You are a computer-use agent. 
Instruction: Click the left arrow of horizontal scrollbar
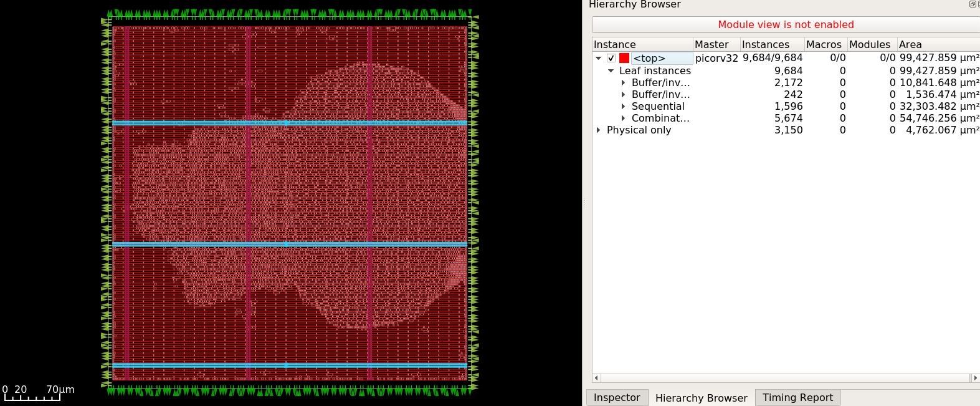(x=596, y=378)
